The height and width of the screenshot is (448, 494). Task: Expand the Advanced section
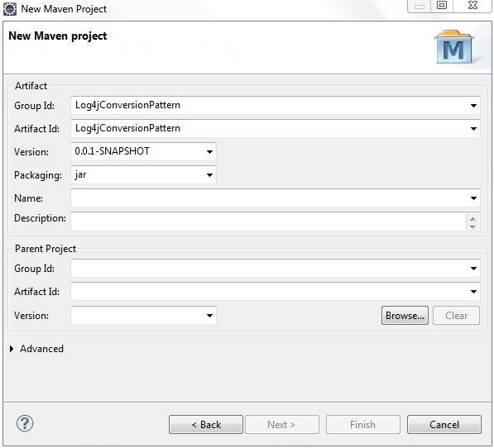[x=12, y=349]
